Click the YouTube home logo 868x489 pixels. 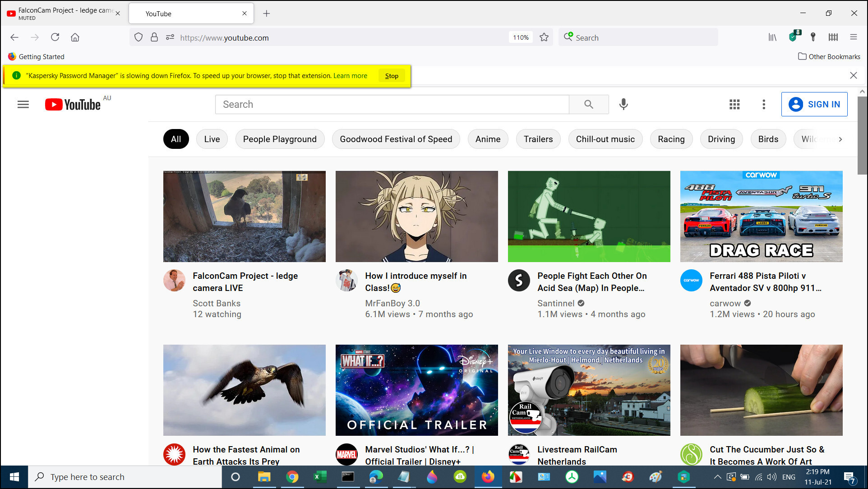coord(73,105)
